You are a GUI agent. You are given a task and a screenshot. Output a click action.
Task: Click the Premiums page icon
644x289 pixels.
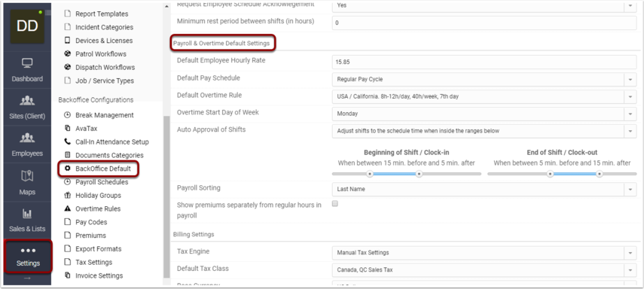coord(67,236)
